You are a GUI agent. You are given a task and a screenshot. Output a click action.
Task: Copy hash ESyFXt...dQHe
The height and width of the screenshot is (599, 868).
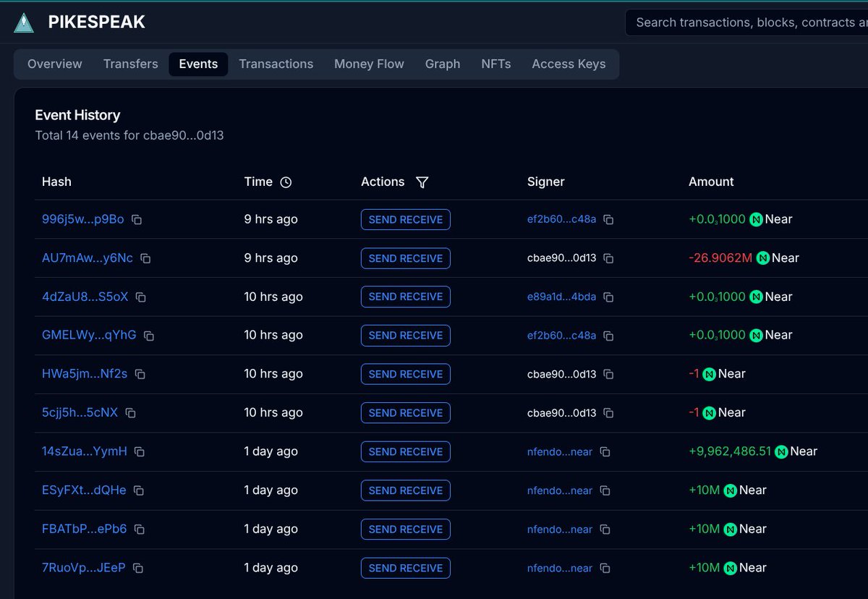point(139,490)
